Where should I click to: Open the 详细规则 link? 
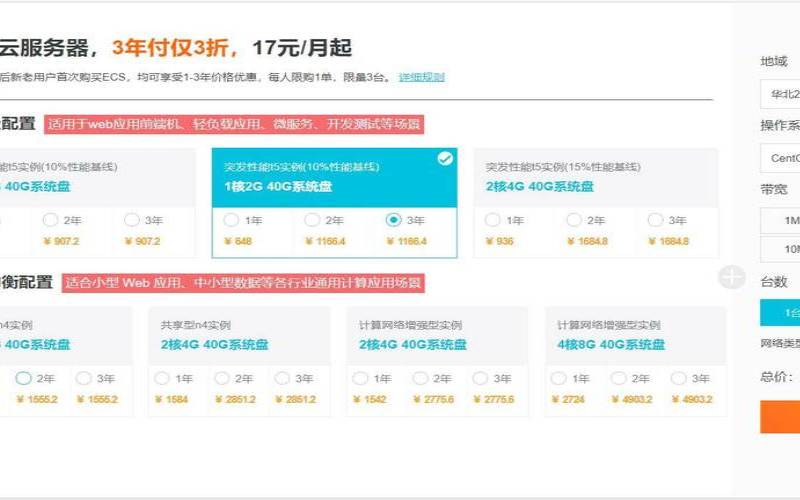[x=421, y=77]
